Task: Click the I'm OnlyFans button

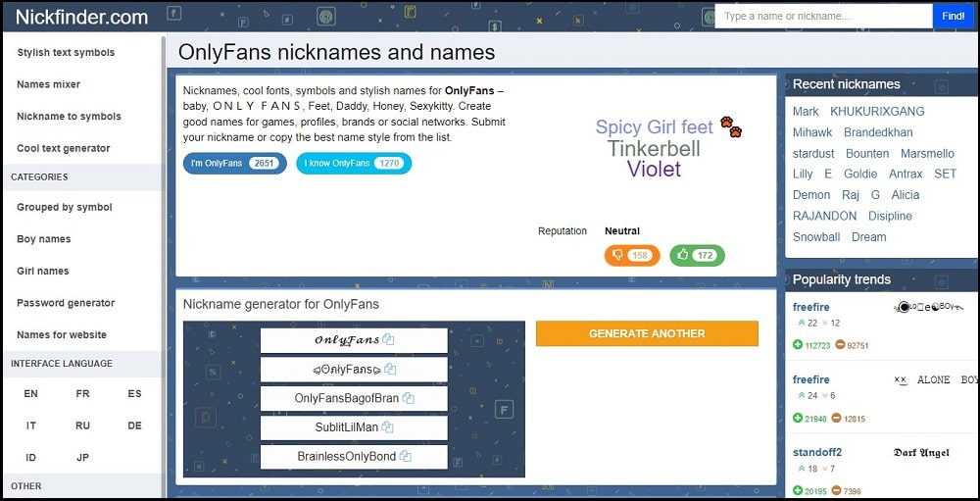Action: (x=234, y=164)
